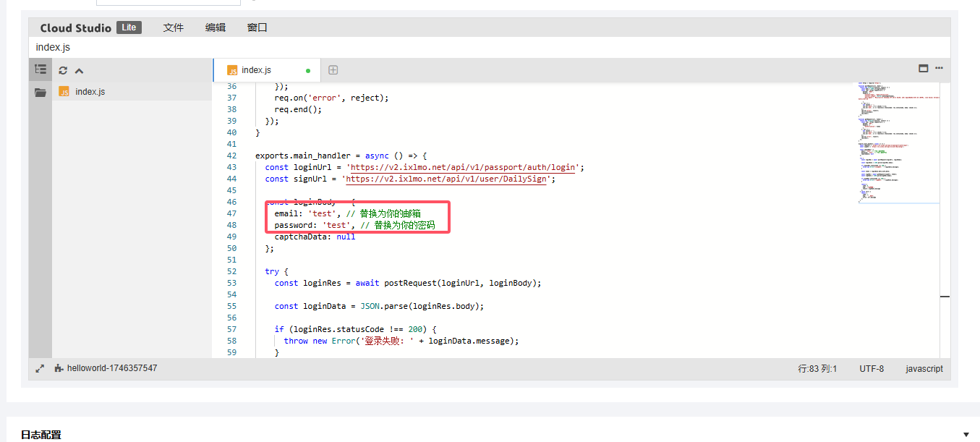This screenshot has width=980, height=442.
Task: Click the folder icon in left sidebar
Action: (x=41, y=92)
